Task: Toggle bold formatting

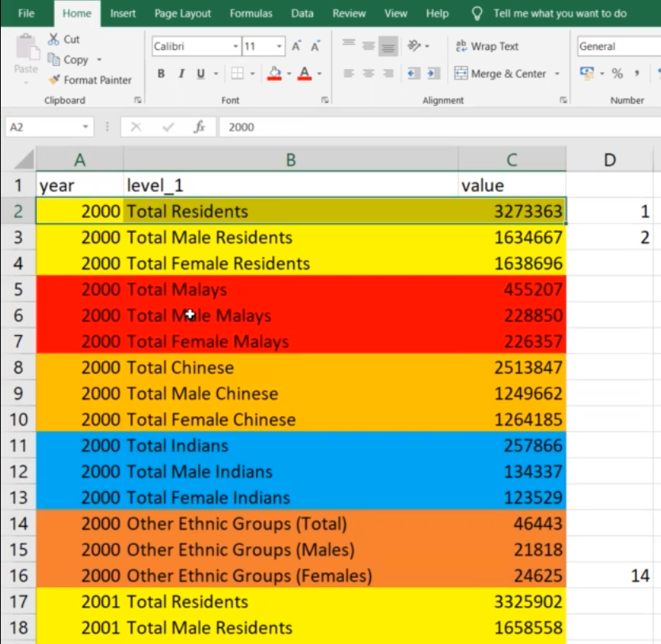Action: (161, 74)
